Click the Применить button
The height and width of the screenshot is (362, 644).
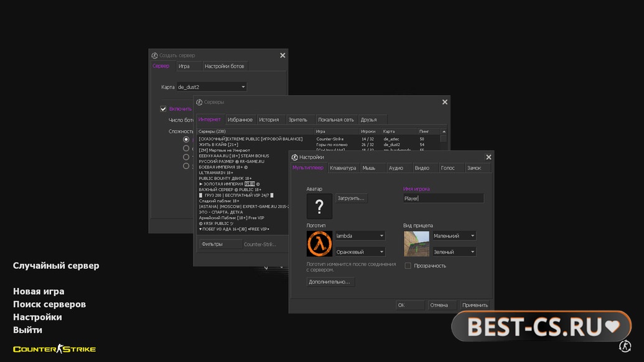coord(475,305)
